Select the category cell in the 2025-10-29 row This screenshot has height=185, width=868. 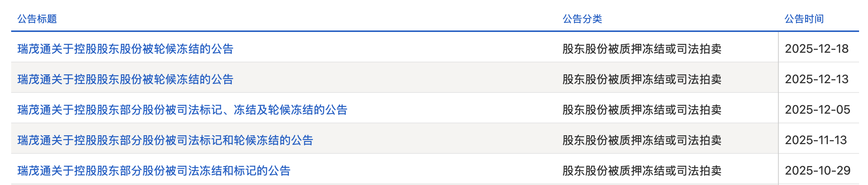(642, 171)
